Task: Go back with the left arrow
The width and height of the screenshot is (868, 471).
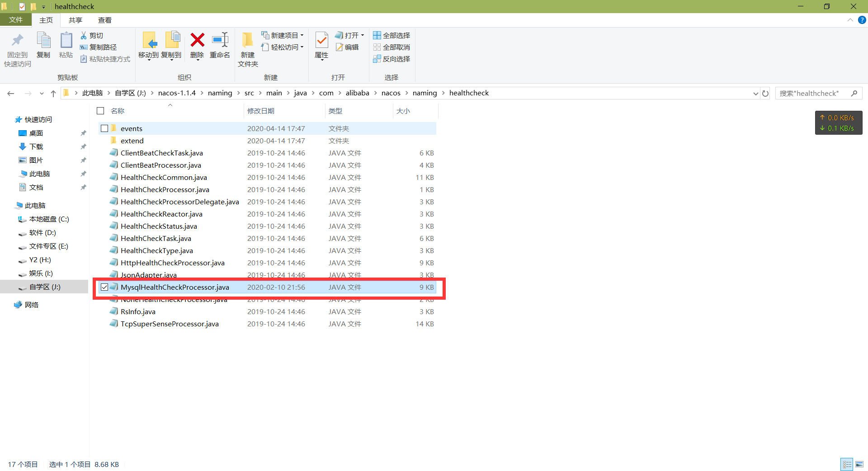Action: point(11,93)
